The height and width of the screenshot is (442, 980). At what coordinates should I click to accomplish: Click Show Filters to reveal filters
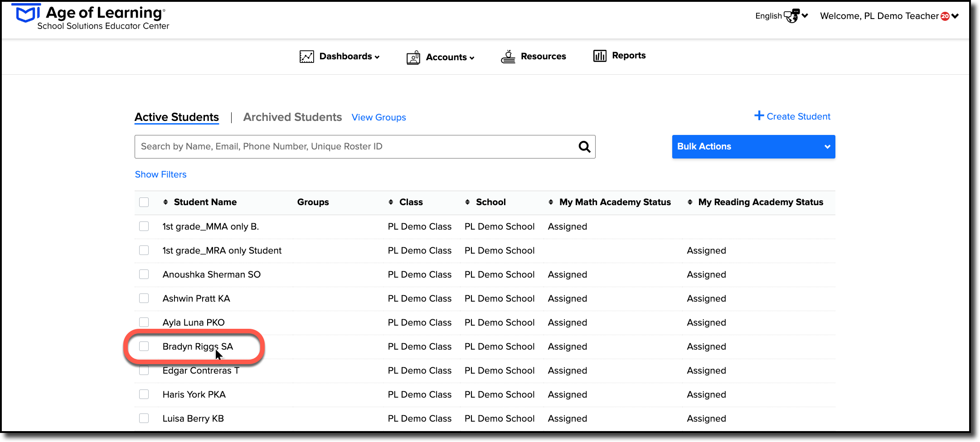tap(160, 174)
